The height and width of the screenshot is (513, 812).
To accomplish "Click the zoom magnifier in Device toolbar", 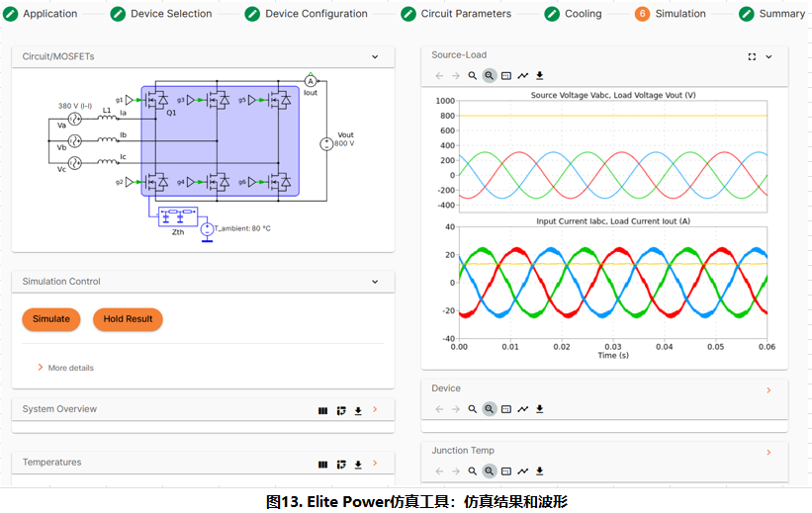I will [473, 409].
